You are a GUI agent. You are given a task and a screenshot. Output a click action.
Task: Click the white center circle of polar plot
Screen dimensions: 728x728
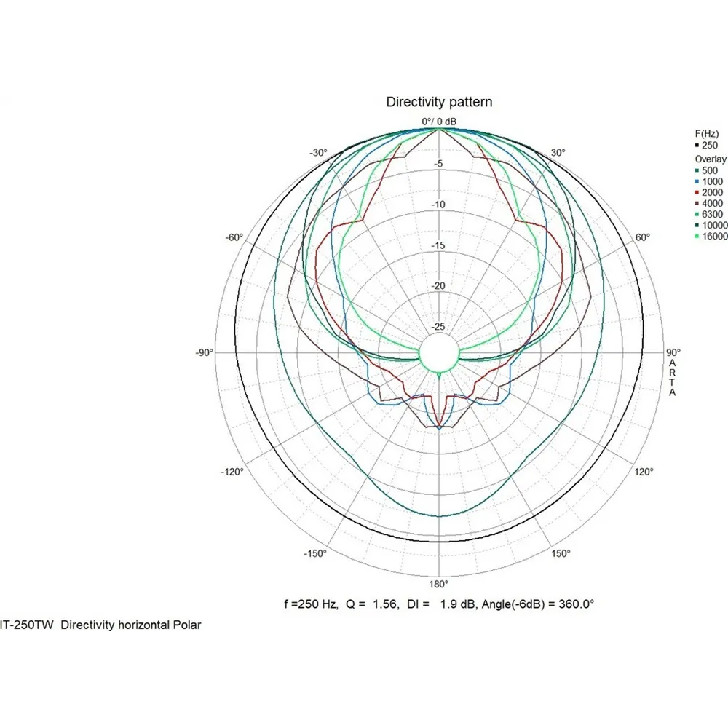pyautogui.click(x=439, y=355)
